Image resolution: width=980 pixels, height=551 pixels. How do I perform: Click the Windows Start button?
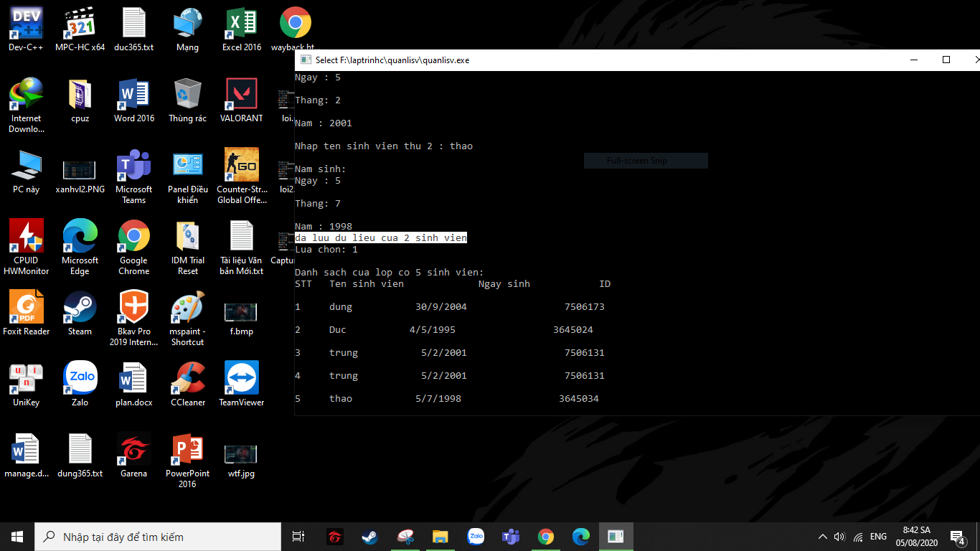(17, 537)
